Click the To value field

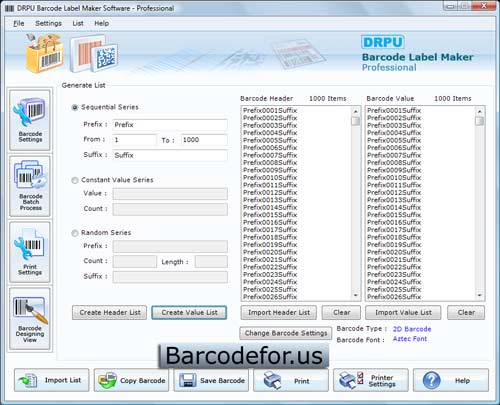point(204,140)
